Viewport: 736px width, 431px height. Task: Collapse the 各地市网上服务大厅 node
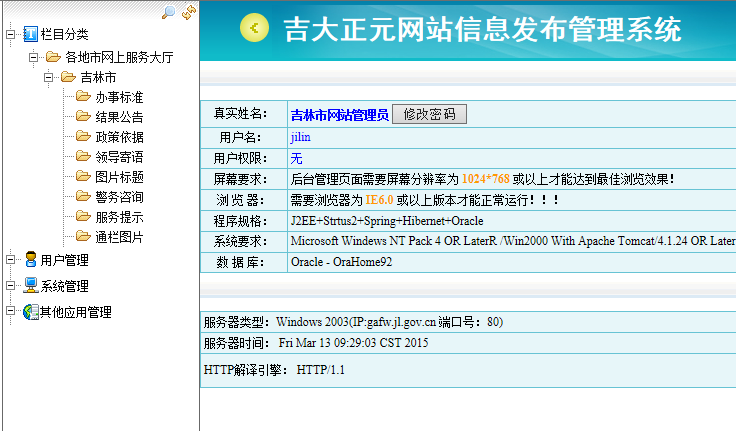tap(33, 57)
